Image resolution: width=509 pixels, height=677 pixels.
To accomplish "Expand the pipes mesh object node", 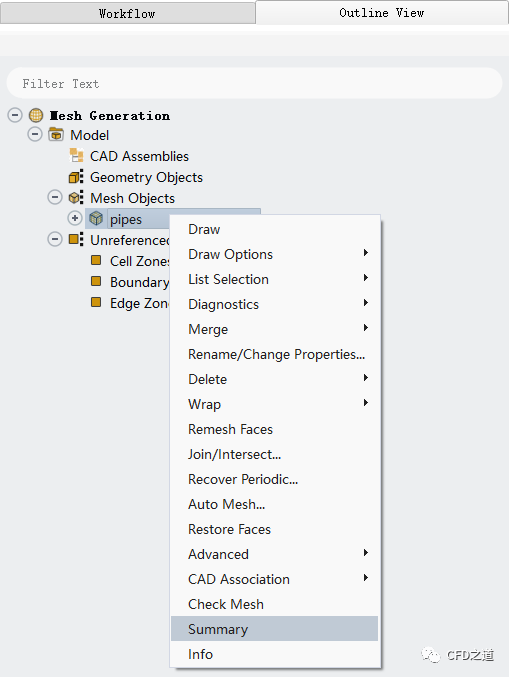I will pos(75,218).
